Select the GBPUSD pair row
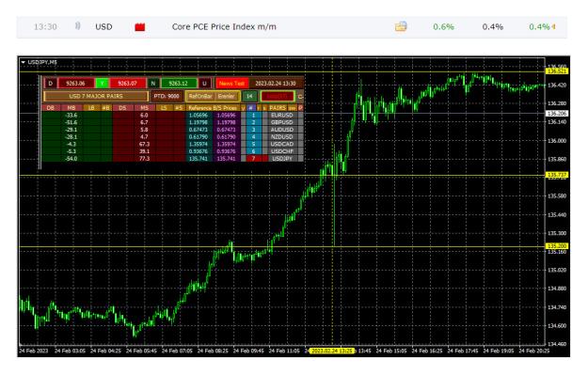Image resolution: width=588 pixels, height=375 pixels. [282, 122]
